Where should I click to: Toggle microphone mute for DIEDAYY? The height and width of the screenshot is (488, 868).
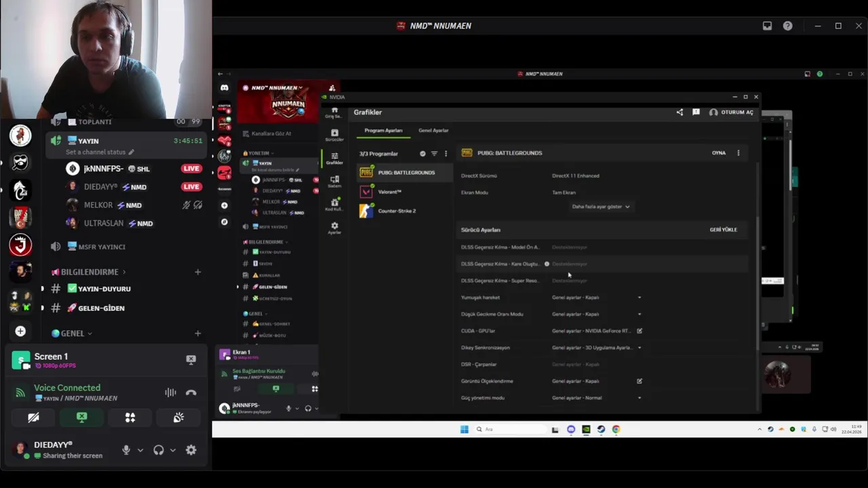(126, 450)
